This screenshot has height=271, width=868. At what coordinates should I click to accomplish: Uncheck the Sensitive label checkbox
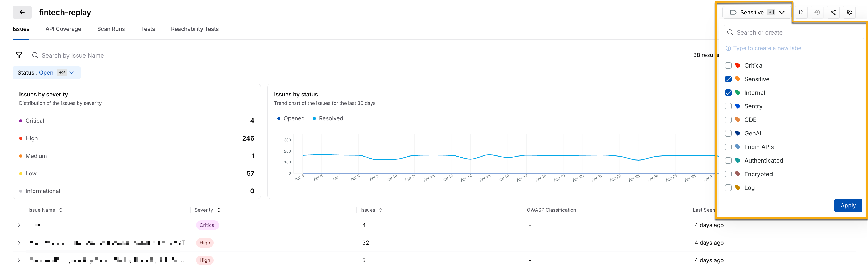click(728, 79)
